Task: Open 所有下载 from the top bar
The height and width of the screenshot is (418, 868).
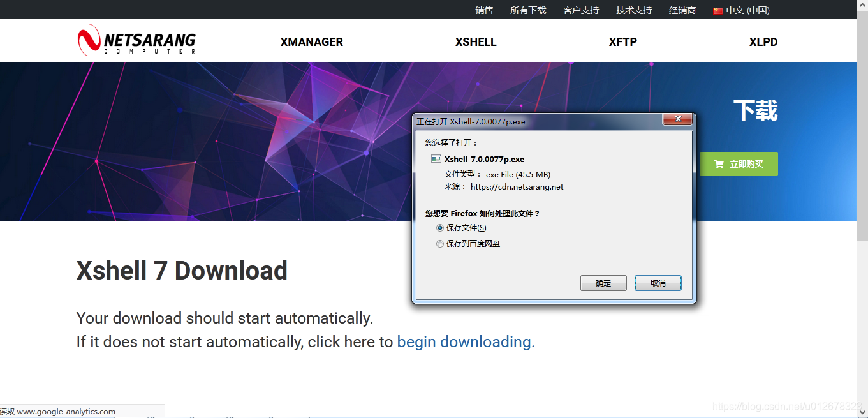Action: [528, 10]
